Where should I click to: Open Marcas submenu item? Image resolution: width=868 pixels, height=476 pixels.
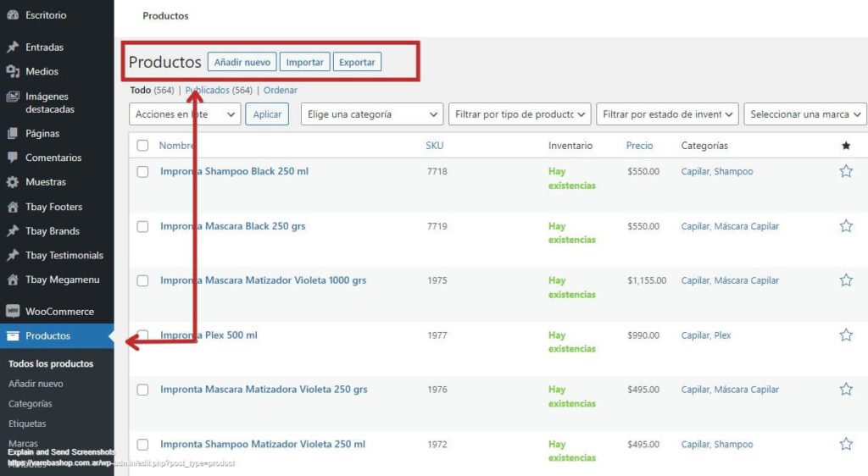[23, 443]
